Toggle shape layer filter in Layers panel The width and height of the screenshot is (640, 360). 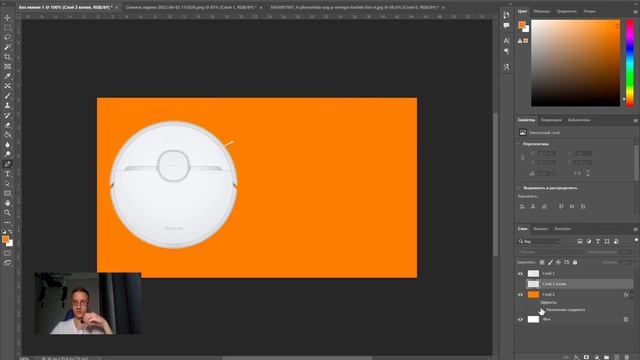pos(607,242)
